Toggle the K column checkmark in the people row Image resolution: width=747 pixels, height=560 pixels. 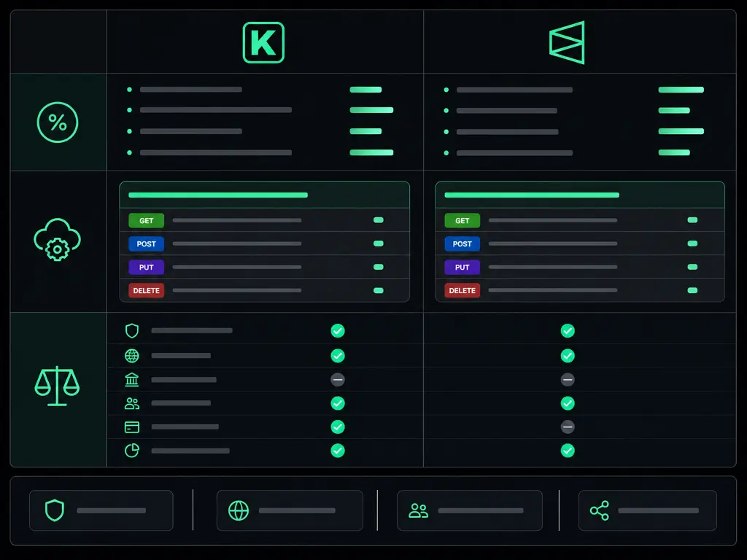tap(338, 403)
